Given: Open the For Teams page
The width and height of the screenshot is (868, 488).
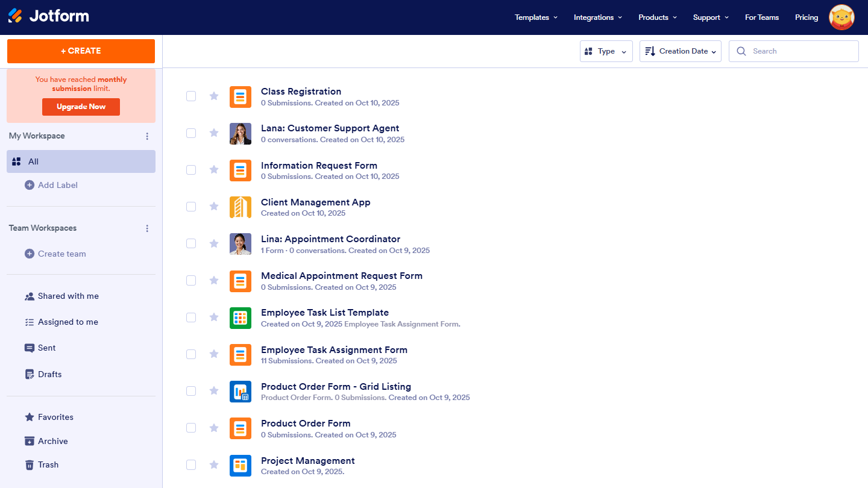Looking at the screenshot, I should (762, 17).
